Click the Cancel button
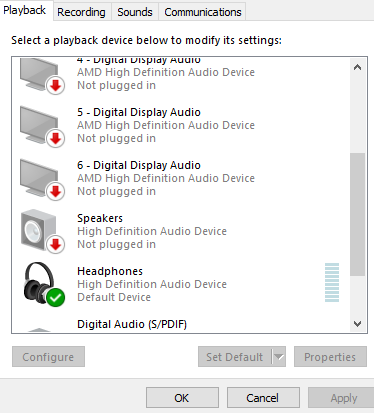The height and width of the screenshot is (413, 374). coord(263,398)
